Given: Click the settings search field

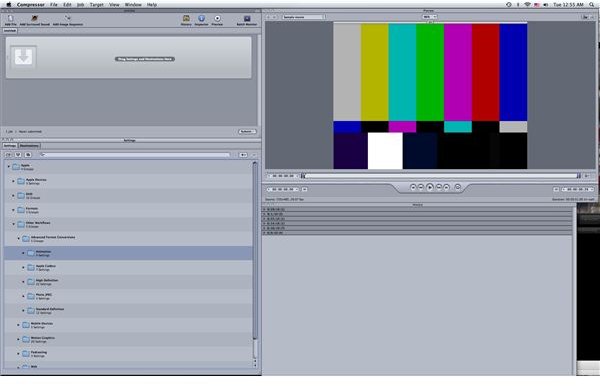Looking at the screenshot, I should (x=135, y=155).
